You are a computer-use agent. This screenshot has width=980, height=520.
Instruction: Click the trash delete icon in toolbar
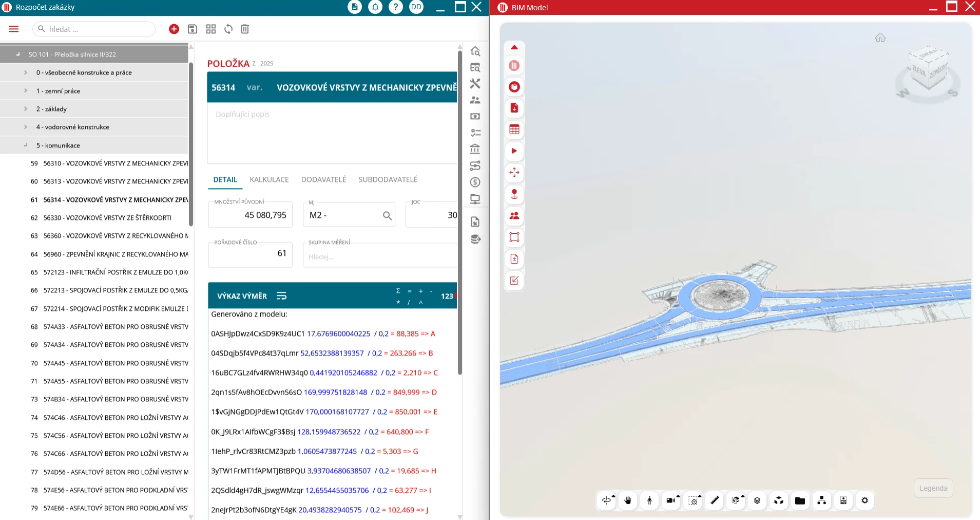point(245,29)
